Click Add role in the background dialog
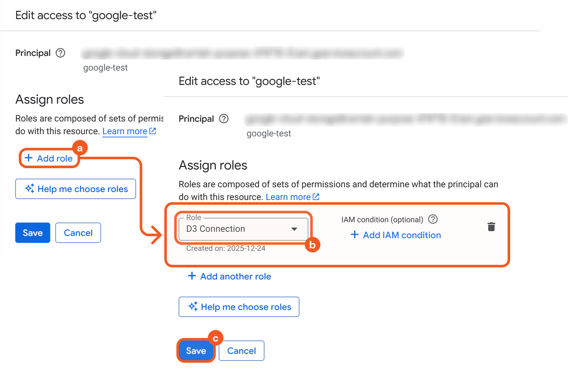Viewport: 568px width, 392px height. point(49,158)
